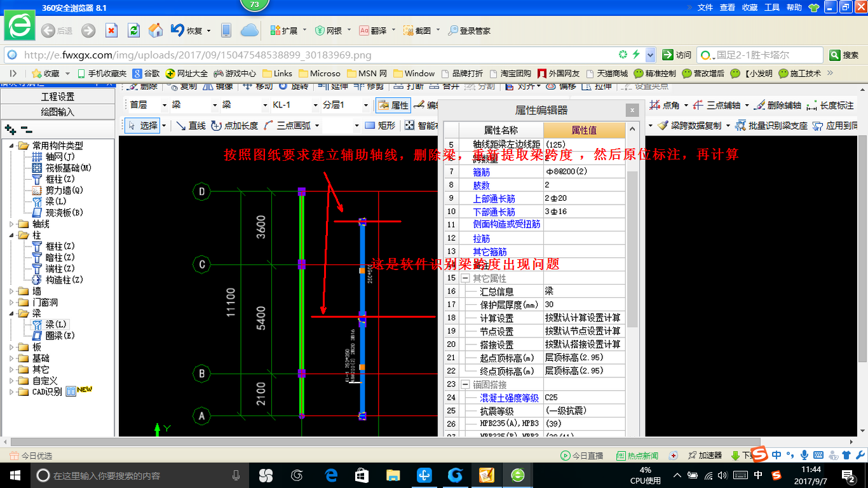Click the green shirt skin icon
This screenshot has width=868, height=488.
pyautogui.click(x=814, y=8)
